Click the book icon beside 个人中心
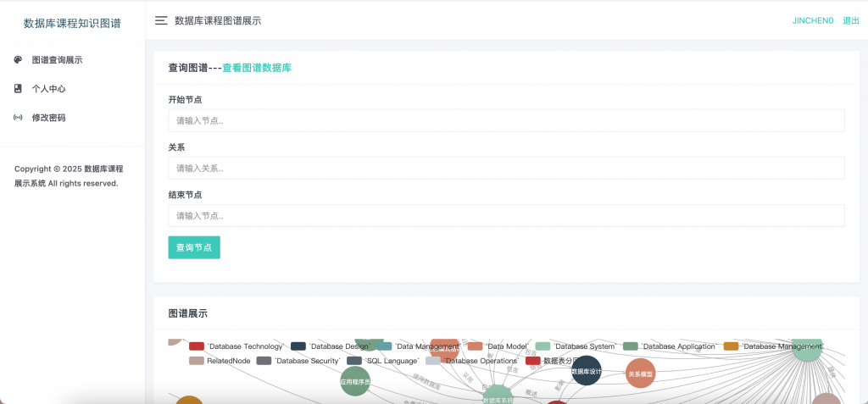The height and width of the screenshot is (404, 868). click(18, 89)
